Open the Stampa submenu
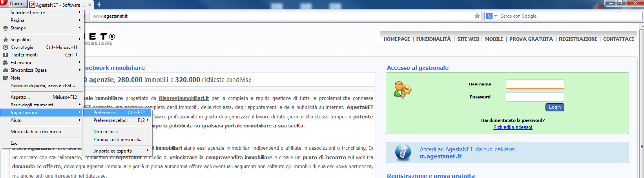 coord(41,28)
